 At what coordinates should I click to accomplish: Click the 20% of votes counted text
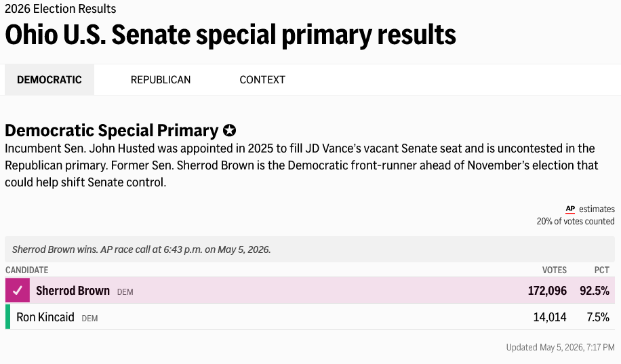click(576, 221)
